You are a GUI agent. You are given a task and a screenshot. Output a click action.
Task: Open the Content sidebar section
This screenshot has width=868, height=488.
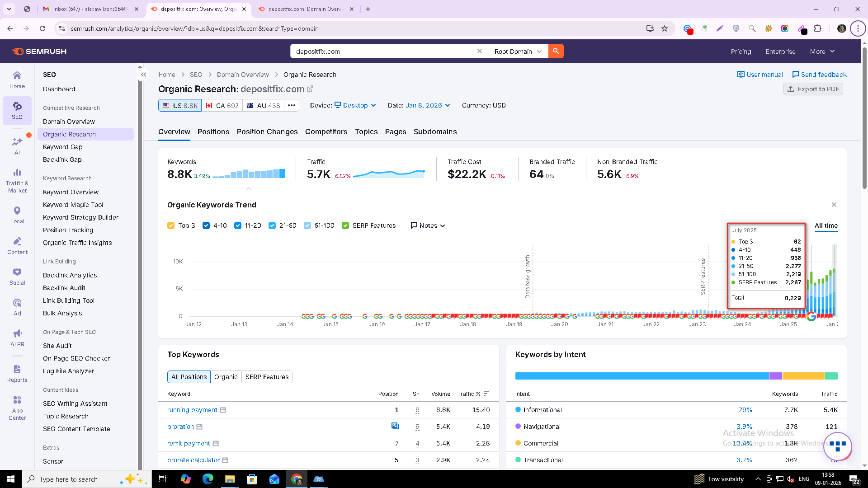[x=17, y=245]
